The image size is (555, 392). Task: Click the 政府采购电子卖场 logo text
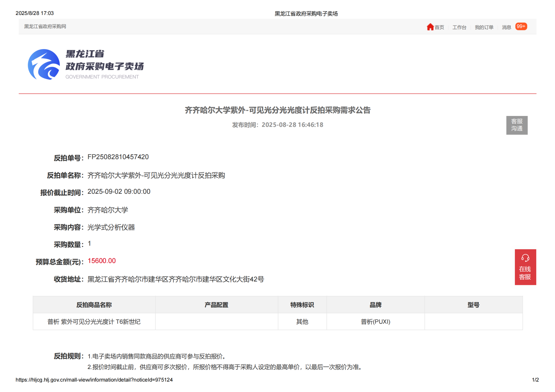point(104,66)
